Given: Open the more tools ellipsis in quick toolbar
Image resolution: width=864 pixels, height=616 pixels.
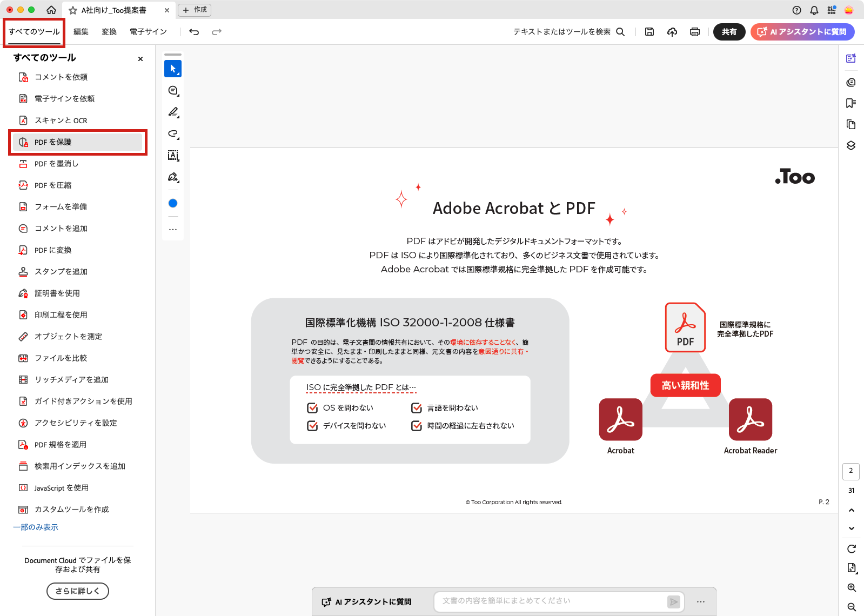Looking at the screenshot, I should point(173,229).
